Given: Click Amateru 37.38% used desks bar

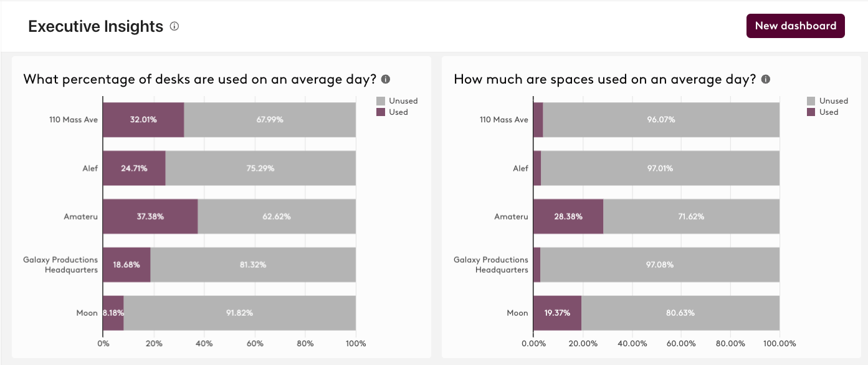Looking at the screenshot, I should (x=150, y=217).
